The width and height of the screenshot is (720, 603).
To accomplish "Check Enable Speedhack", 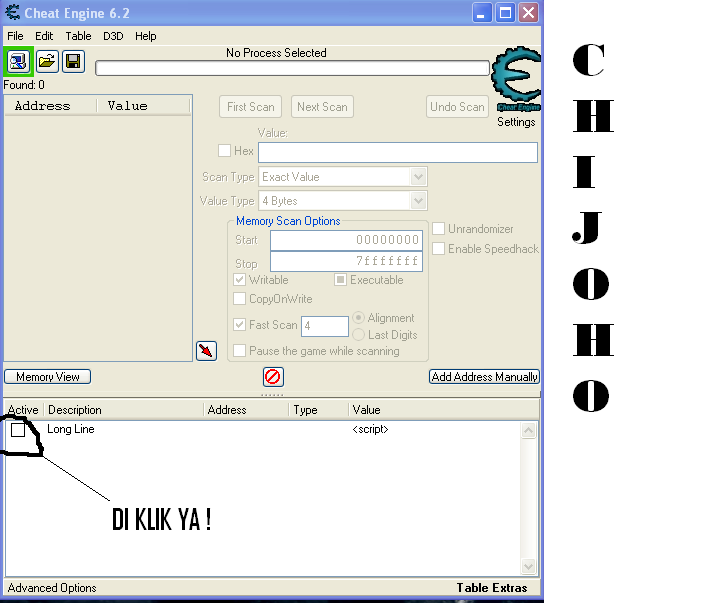I will 439,249.
